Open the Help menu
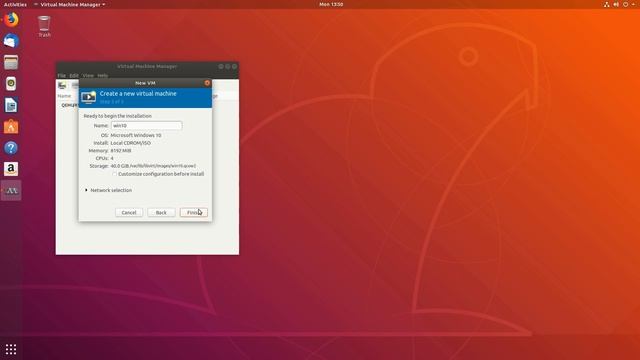The height and width of the screenshot is (360, 640). [x=103, y=76]
